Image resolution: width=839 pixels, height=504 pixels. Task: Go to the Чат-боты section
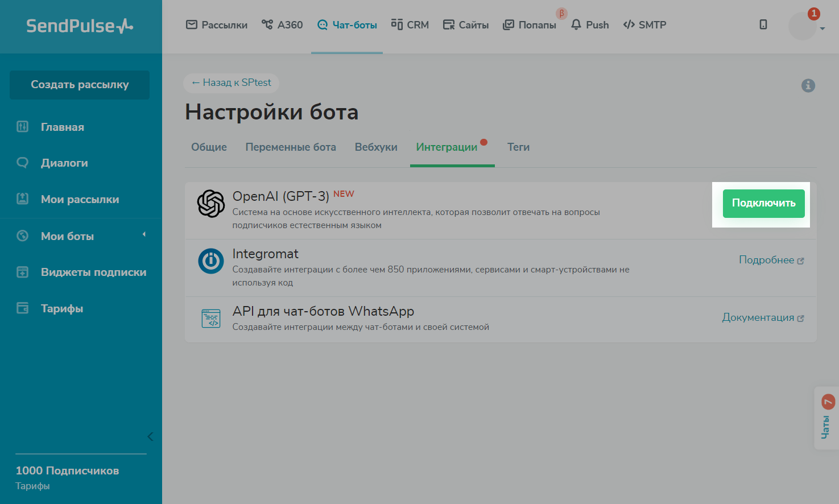pos(347,25)
